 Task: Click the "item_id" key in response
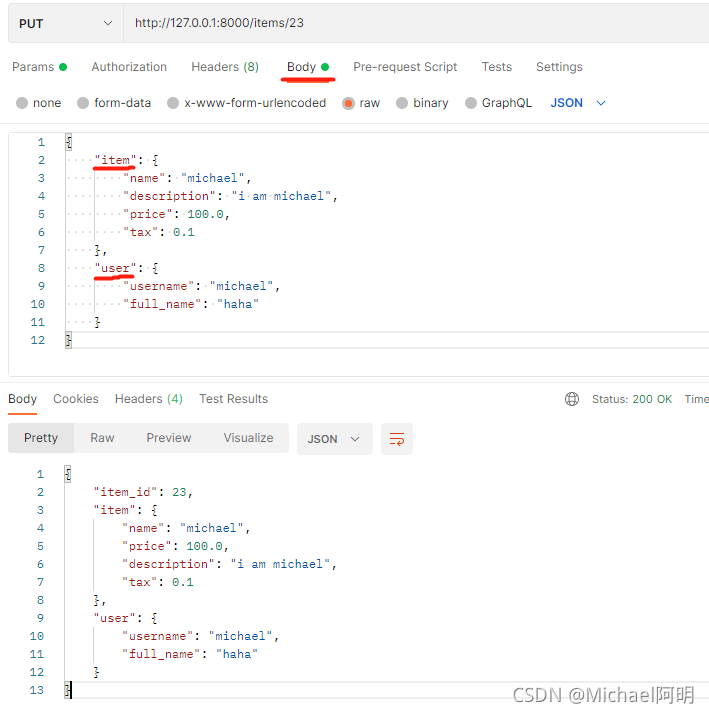125,492
